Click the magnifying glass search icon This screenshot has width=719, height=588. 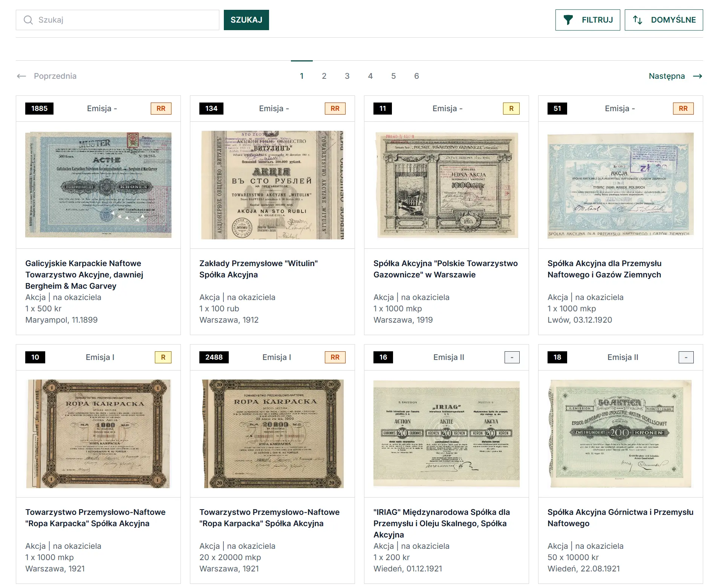coord(28,20)
